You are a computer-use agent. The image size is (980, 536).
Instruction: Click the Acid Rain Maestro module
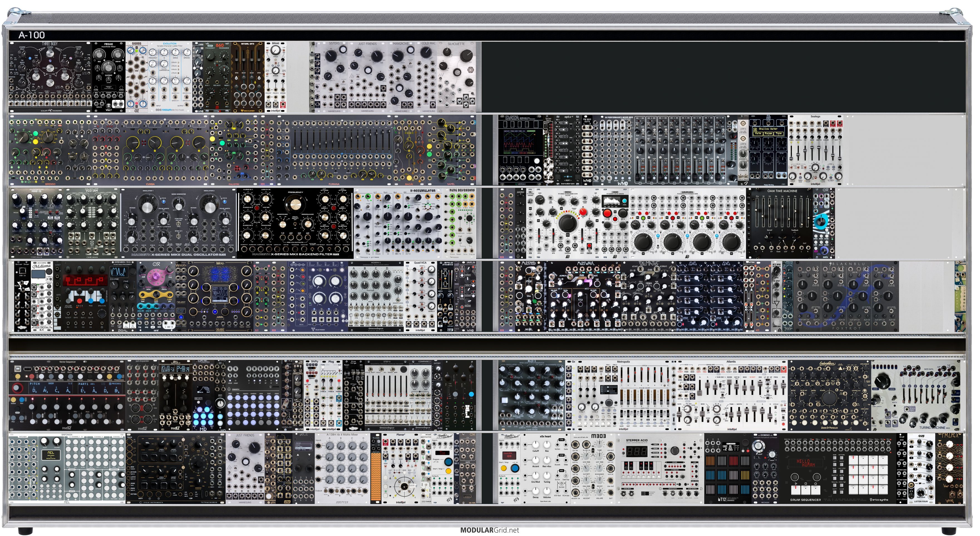(x=253, y=395)
